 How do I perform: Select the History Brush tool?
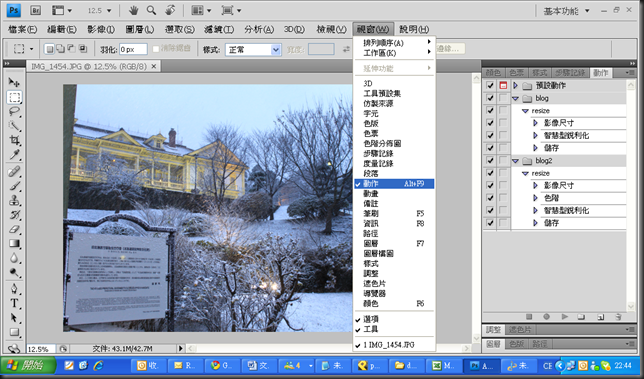[x=14, y=214]
